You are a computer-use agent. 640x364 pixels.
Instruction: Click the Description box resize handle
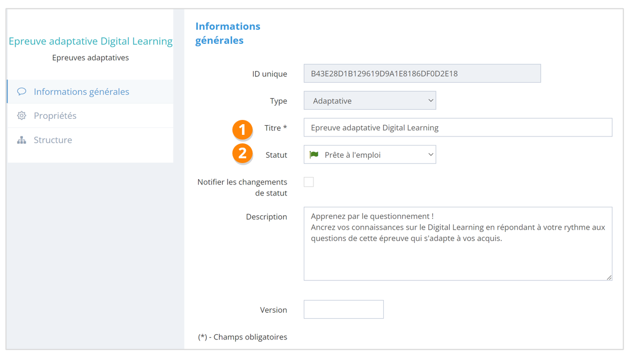click(x=609, y=277)
